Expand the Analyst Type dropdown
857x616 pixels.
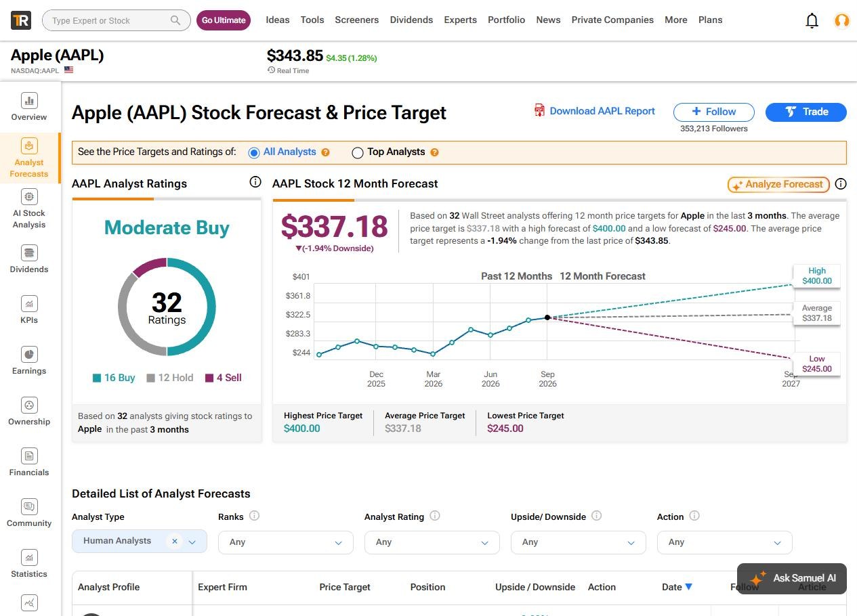pos(192,542)
